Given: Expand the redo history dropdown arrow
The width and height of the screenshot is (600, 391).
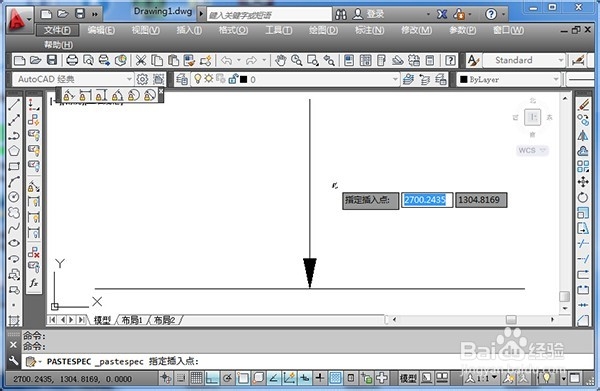Looking at the screenshot, I should 264,60.
